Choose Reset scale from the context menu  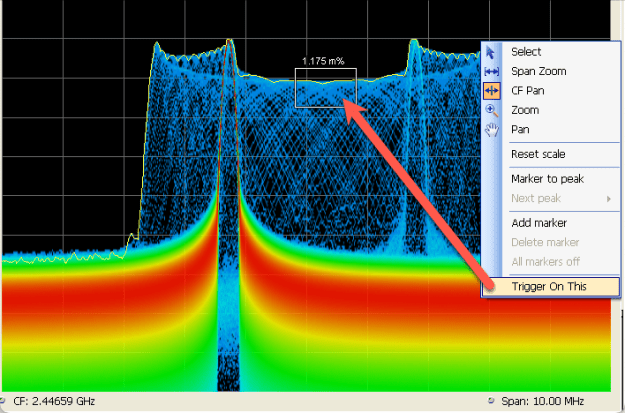click(538, 154)
